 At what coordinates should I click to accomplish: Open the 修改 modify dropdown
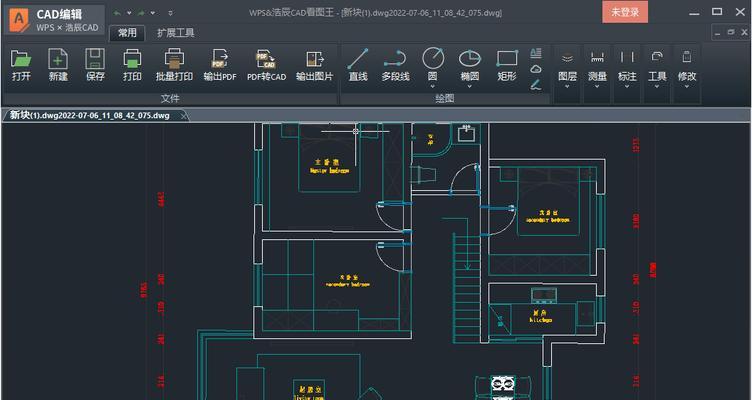click(x=687, y=70)
